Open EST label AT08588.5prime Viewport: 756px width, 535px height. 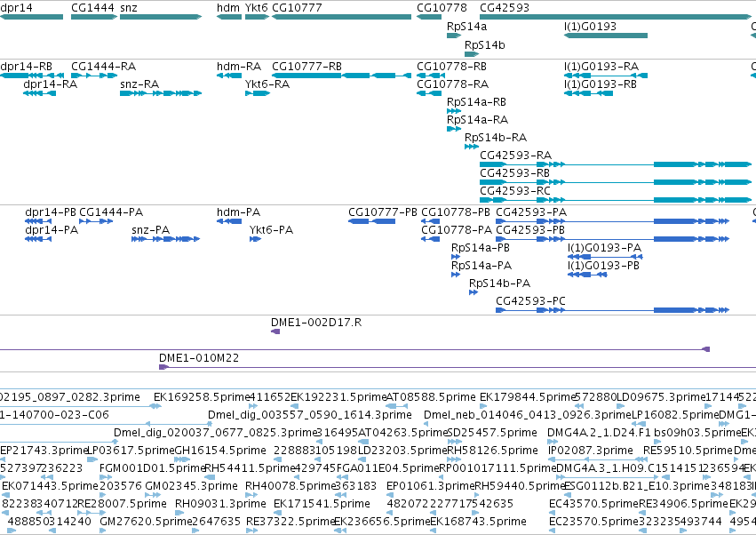(x=431, y=397)
